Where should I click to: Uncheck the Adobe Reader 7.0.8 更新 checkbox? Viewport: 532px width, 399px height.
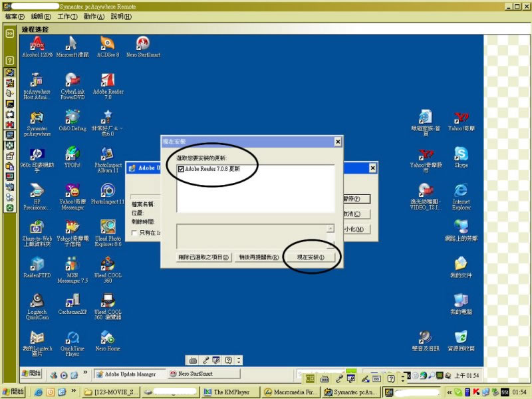tap(181, 169)
